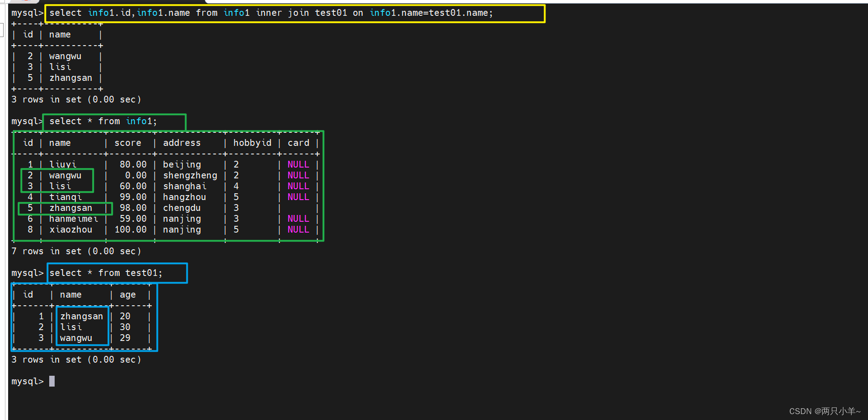Click hobbyid value 4 in lisi row

(236, 187)
